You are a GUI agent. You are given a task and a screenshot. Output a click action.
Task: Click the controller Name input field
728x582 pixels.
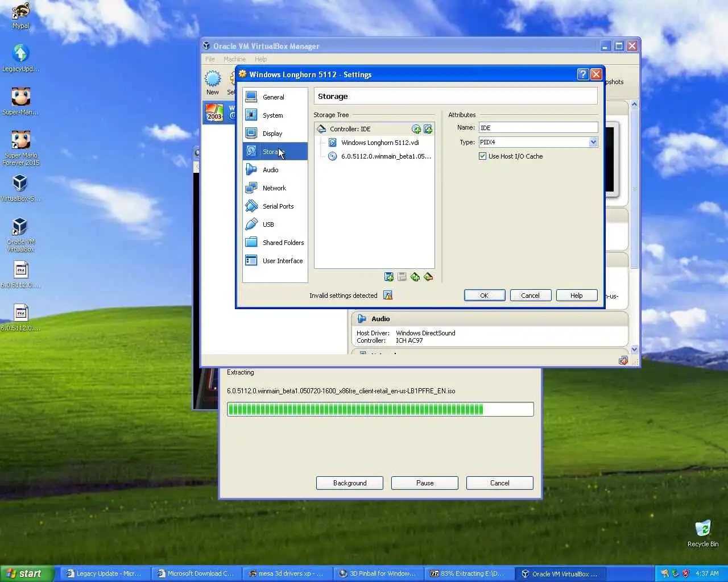pyautogui.click(x=538, y=128)
